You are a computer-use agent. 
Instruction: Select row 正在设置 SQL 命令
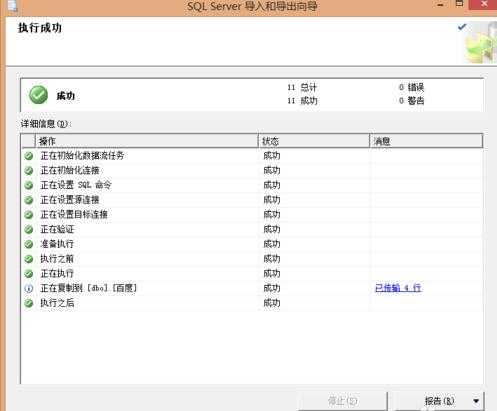(252, 185)
